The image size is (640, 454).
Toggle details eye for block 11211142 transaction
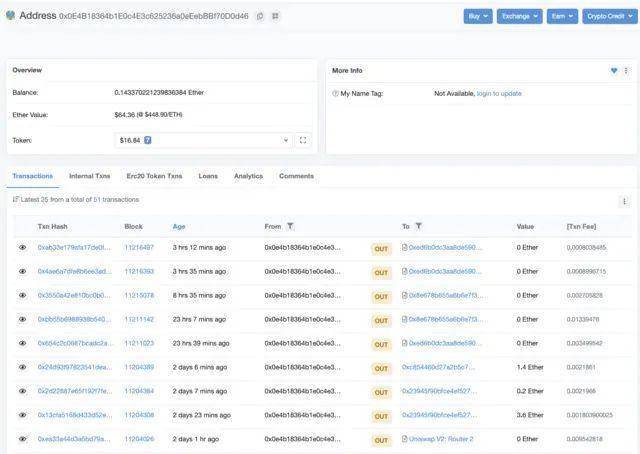(22, 319)
